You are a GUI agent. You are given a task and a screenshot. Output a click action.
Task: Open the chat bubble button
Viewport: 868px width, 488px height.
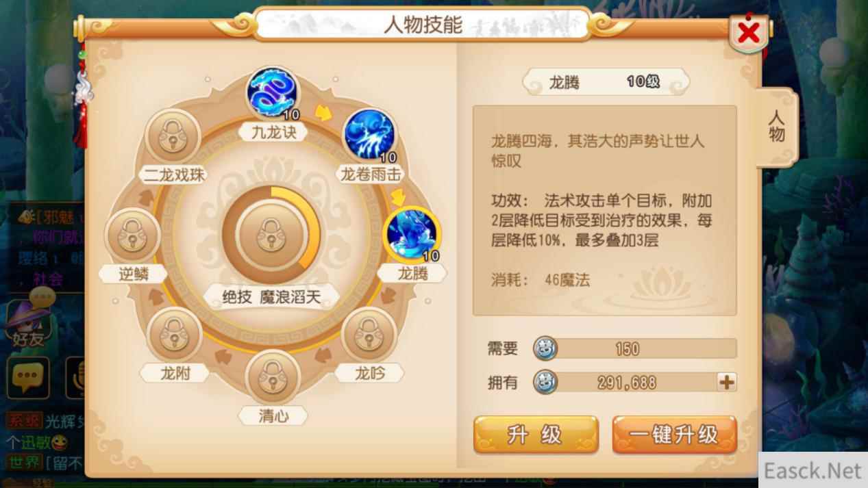[x=28, y=377]
